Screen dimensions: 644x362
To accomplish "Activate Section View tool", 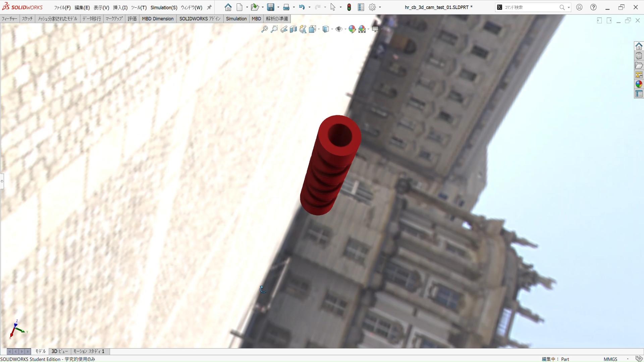I will pyautogui.click(x=293, y=29).
